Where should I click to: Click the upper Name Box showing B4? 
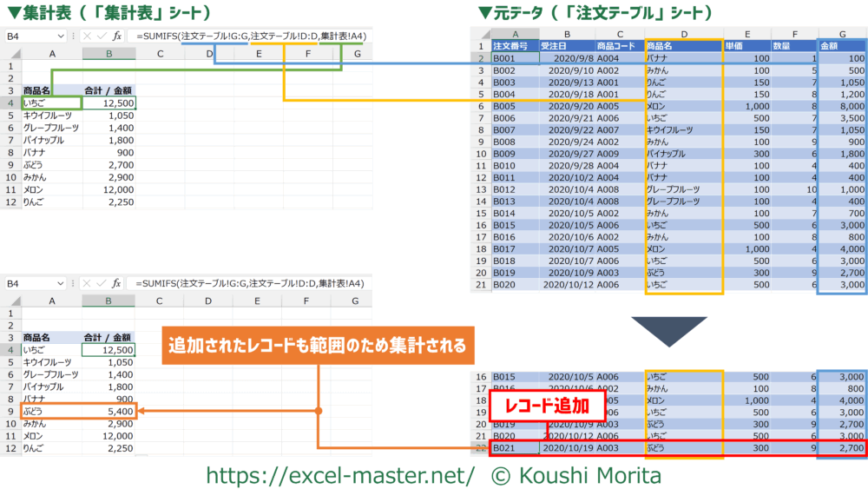(28, 36)
